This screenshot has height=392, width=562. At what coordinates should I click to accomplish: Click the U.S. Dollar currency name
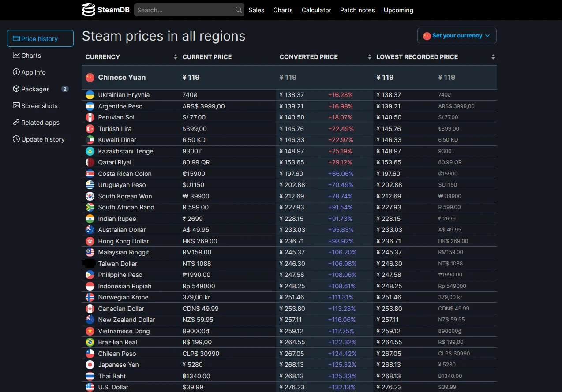click(113, 387)
